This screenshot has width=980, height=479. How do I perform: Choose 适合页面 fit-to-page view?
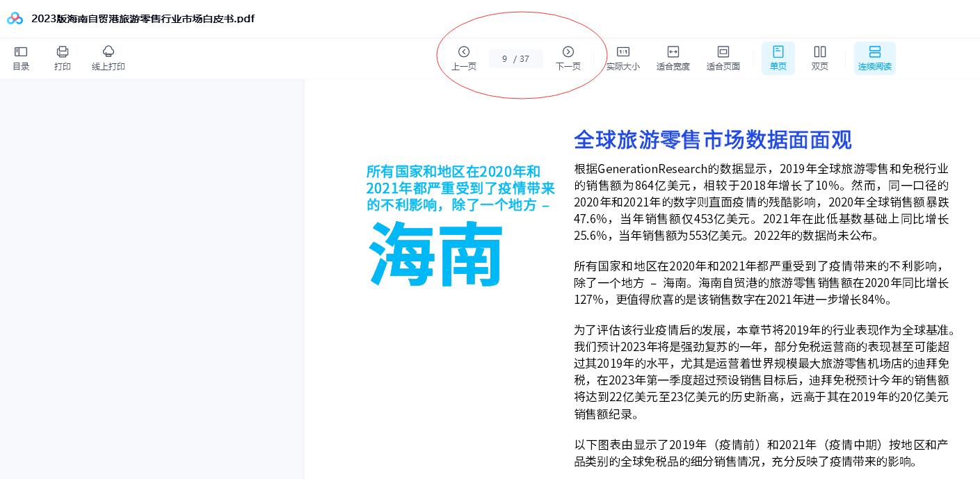pos(723,58)
